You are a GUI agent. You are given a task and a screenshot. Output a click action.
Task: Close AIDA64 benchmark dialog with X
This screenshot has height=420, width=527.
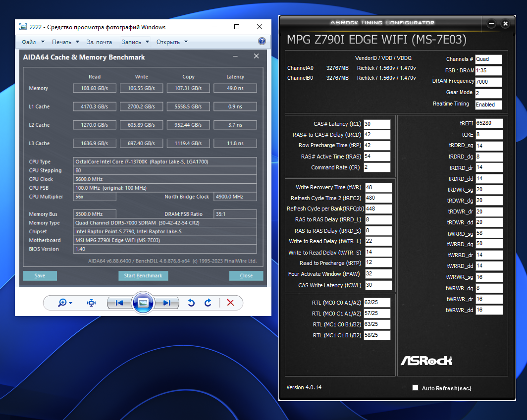pyautogui.click(x=257, y=56)
